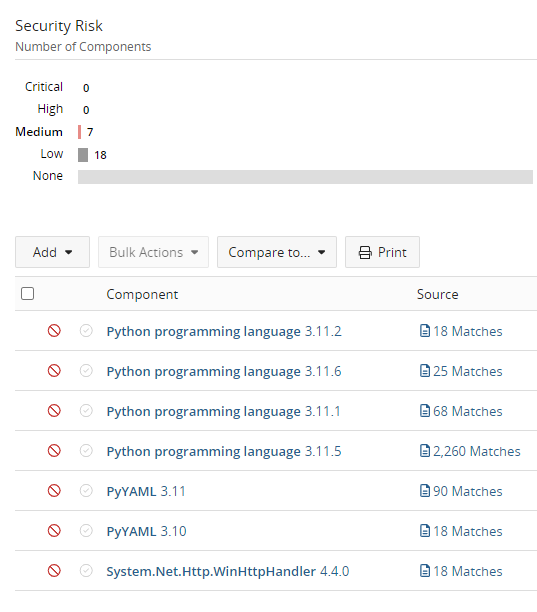This screenshot has height=612, width=537.
Task: Click the Security Risk heading
Action: coord(59,26)
